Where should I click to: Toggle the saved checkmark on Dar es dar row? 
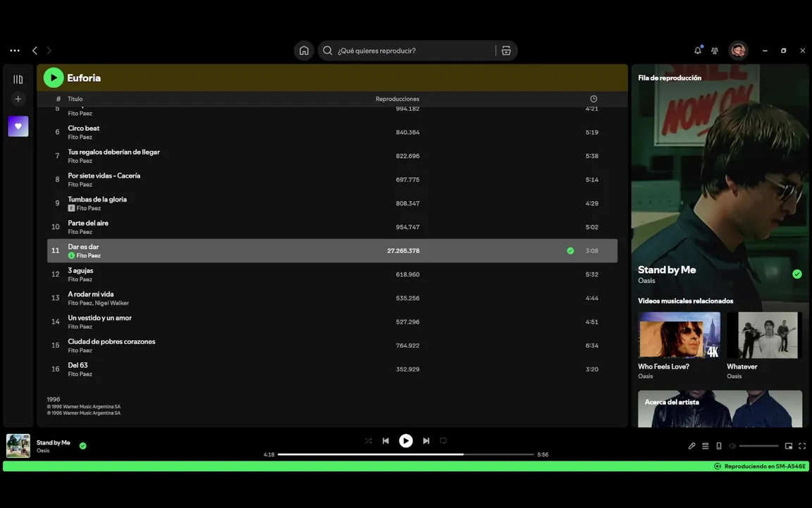click(570, 251)
